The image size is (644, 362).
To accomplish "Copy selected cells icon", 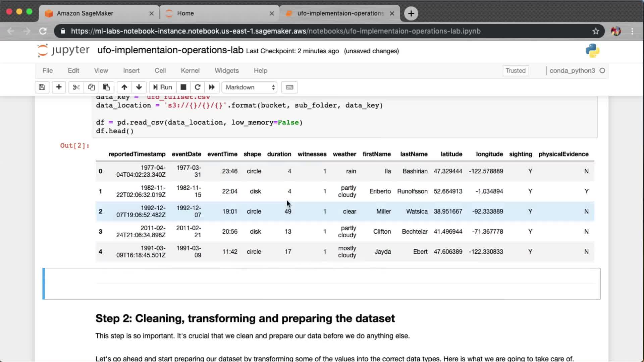I will [91, 87].
